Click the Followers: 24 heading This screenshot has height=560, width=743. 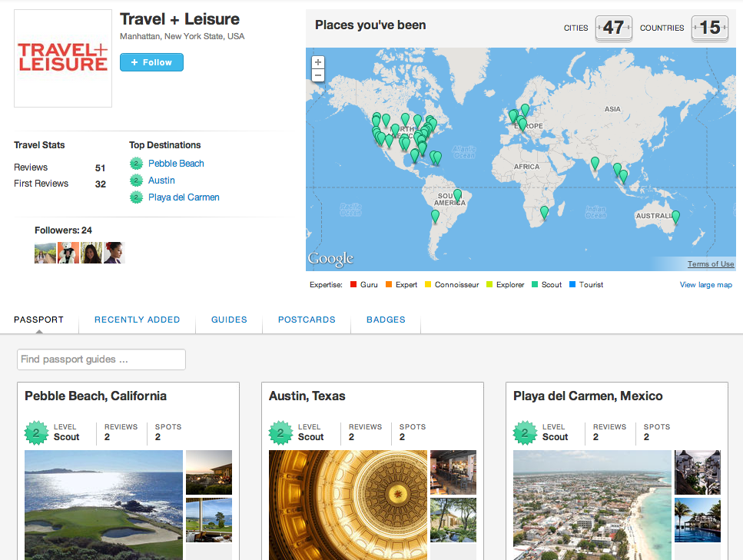click(63, 230)
